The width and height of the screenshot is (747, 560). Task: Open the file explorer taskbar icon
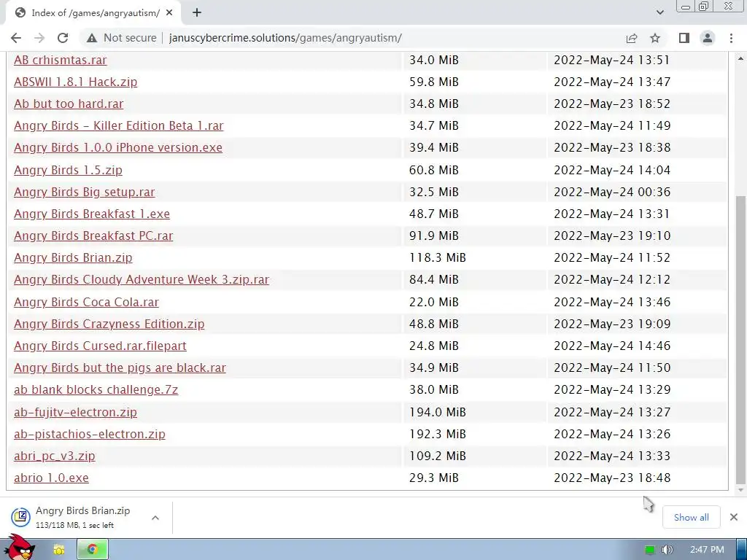58,550
